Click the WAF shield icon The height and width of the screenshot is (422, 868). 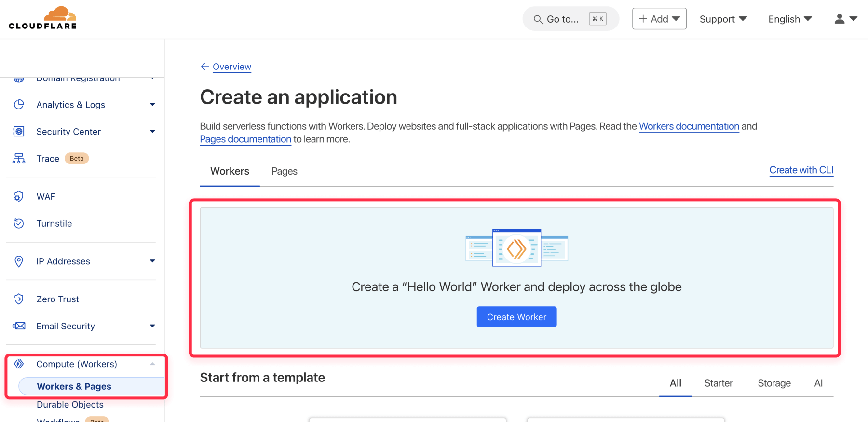click(19, 196)
